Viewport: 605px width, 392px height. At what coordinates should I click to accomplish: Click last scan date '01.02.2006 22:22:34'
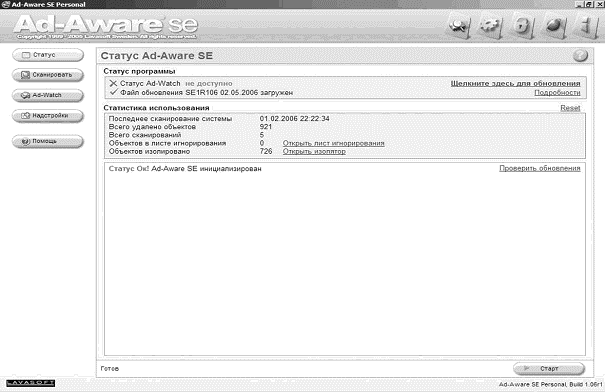[294, 118]
